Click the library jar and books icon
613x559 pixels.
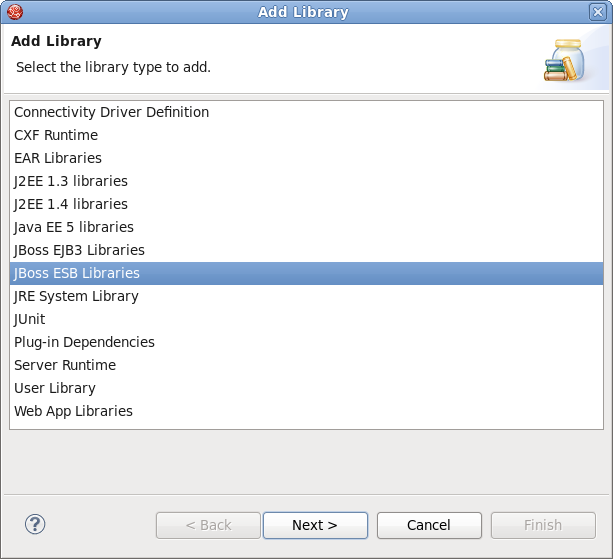coord(564,61)
